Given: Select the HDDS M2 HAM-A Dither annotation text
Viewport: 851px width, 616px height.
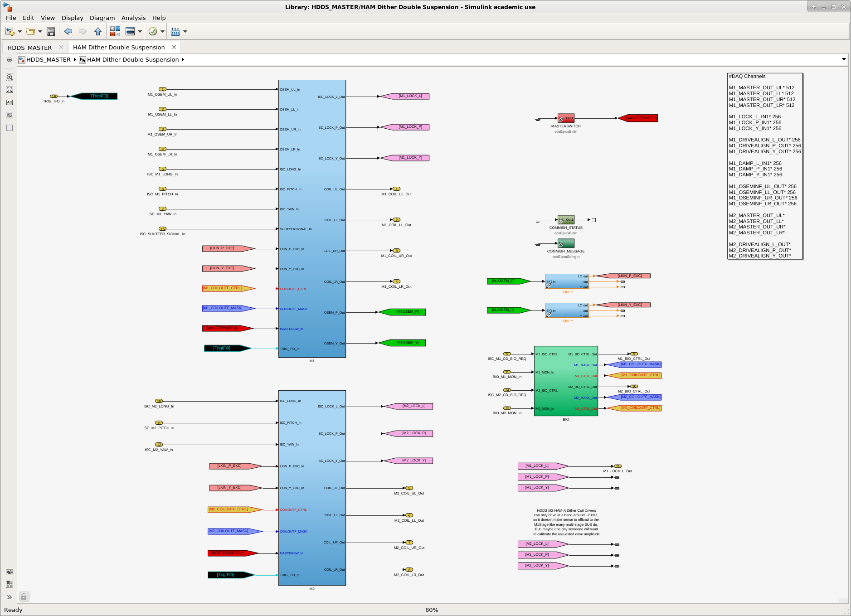Looking at the screenshot, I should coord(566,522).
